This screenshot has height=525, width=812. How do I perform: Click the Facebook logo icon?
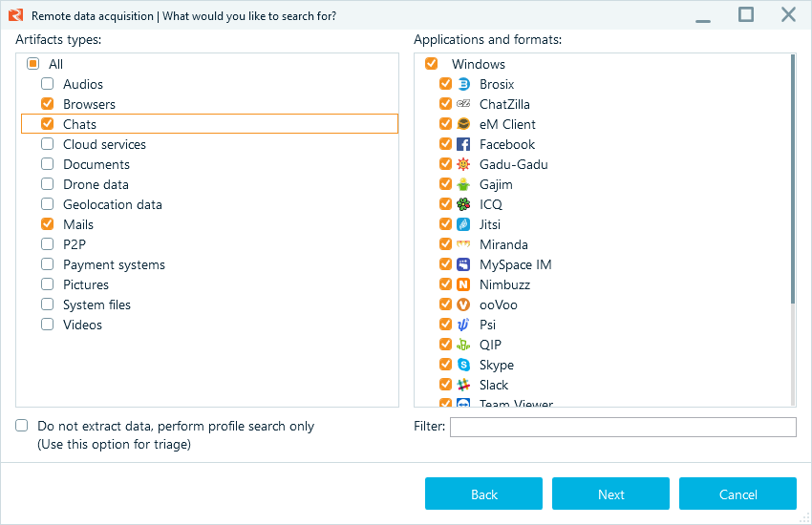click(463, 144)
